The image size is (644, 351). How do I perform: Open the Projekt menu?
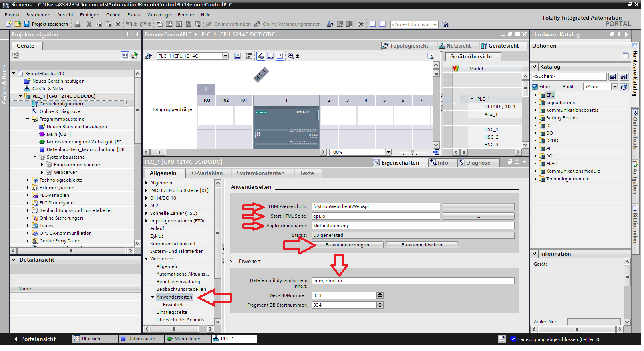12,15
